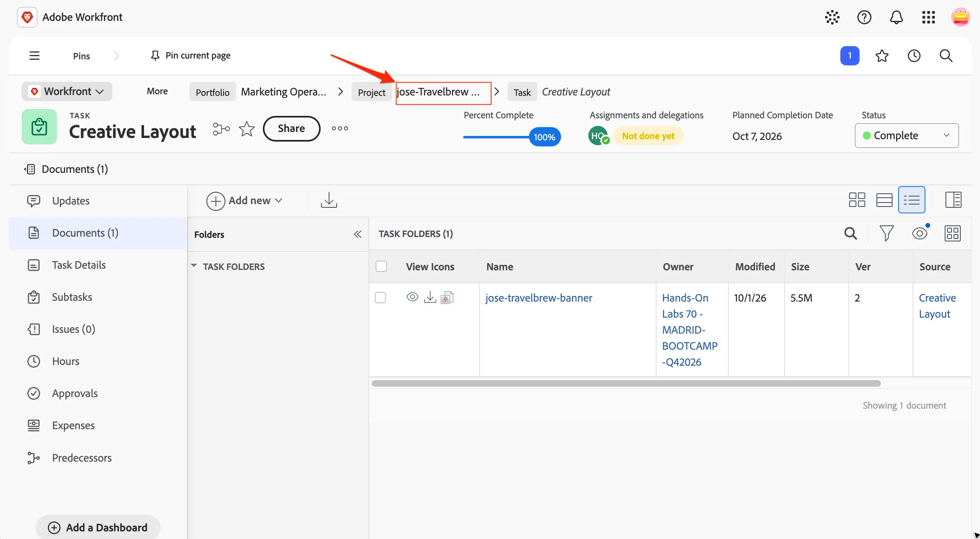Preview jose-travelbrew-banner with eye icon

click(413, 297)
